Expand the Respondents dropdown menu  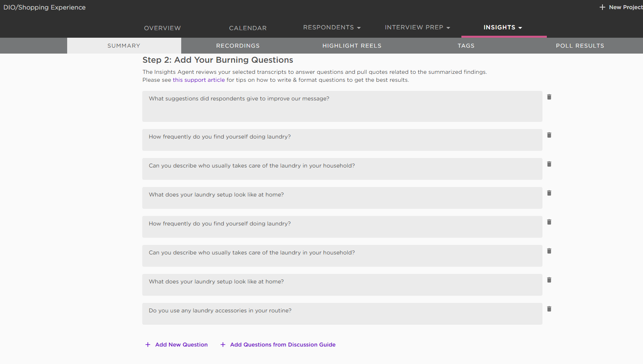332,27
